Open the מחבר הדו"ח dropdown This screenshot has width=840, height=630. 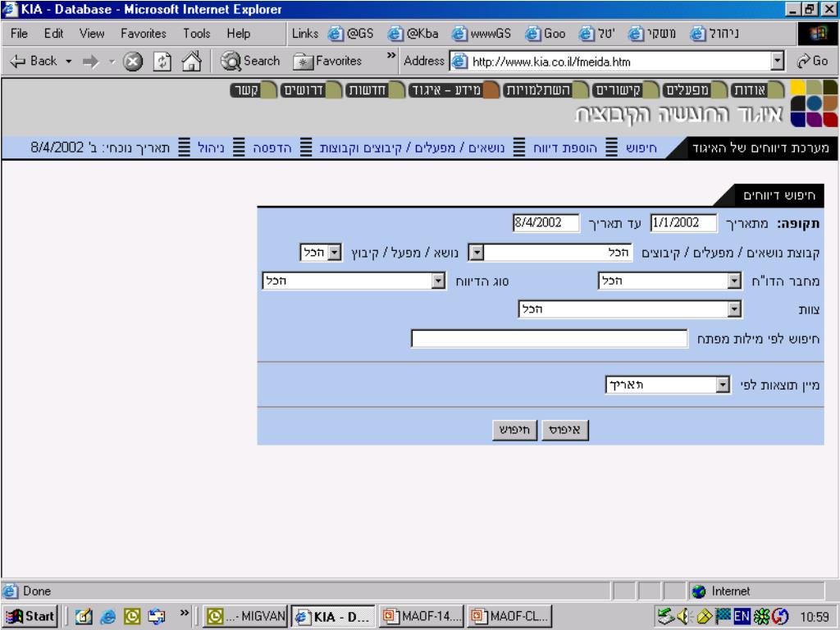click(x=669, y=281)
